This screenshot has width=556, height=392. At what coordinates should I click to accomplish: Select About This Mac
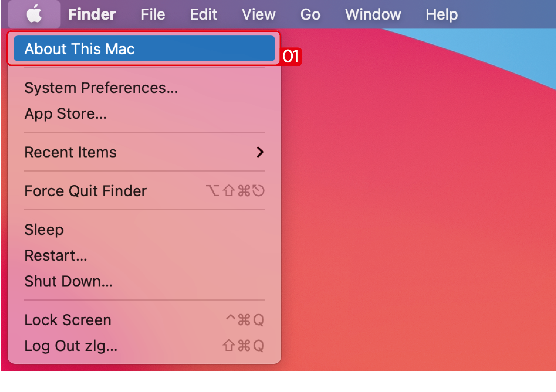pyautogui.click(x=80, y=49)
